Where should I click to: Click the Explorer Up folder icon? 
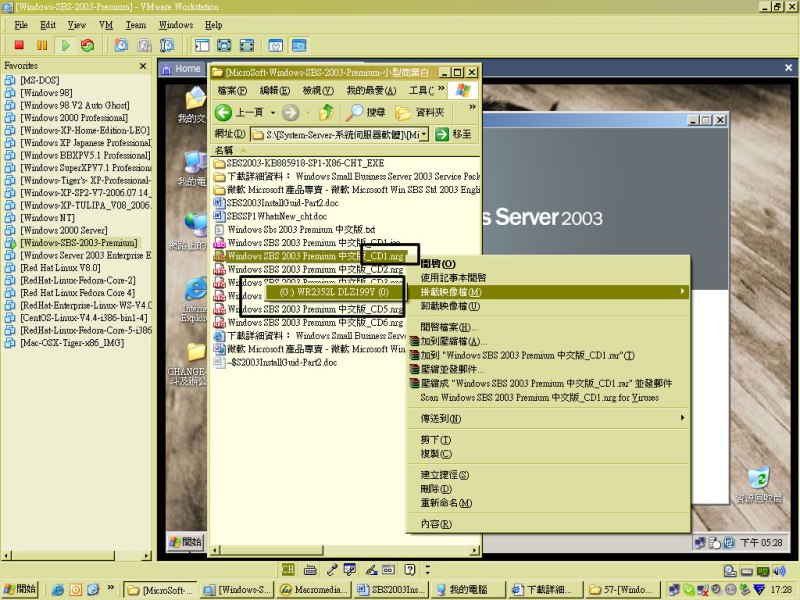(327, 112)
